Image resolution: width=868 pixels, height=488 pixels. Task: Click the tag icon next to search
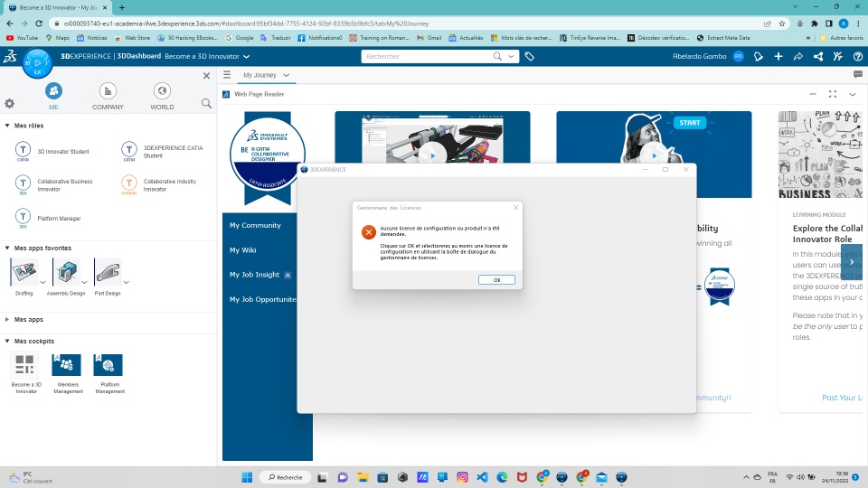coord(529,56)
